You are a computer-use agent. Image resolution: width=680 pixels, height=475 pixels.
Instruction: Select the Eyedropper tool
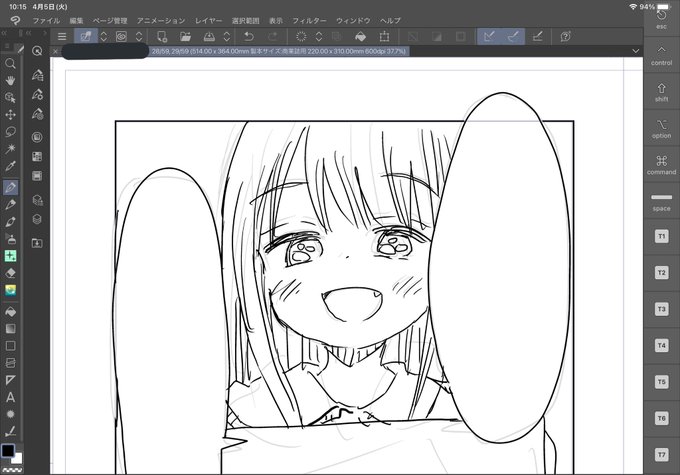10,166
